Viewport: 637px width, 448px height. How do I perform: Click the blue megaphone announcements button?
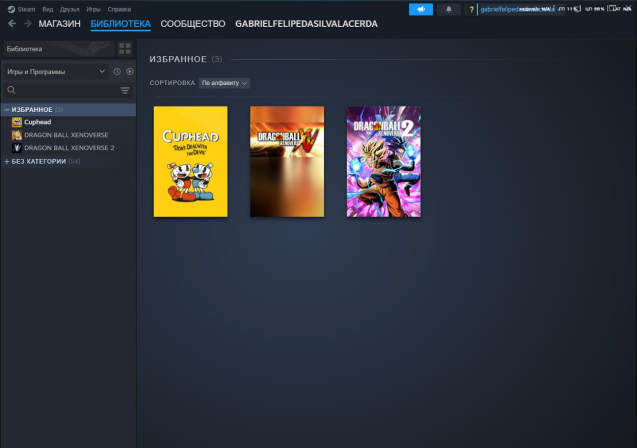[x=421, y=9]
